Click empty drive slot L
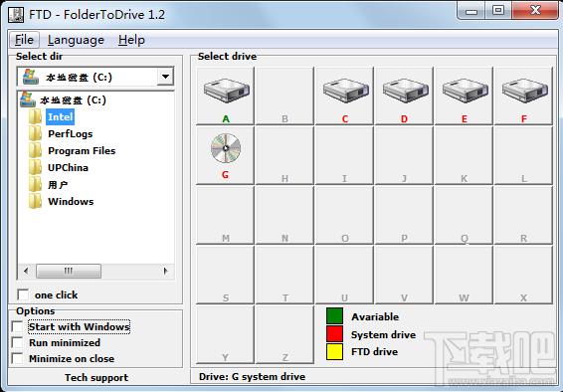 523,155
